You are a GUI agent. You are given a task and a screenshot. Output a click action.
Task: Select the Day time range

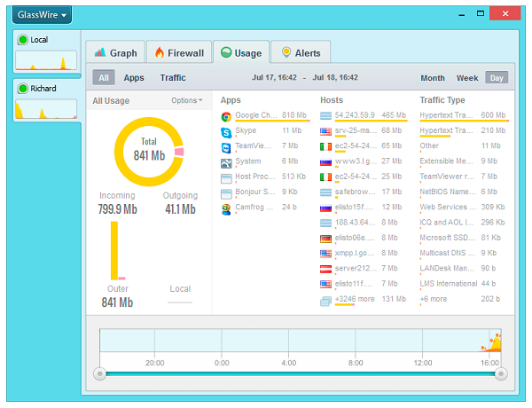pos(497,78)
